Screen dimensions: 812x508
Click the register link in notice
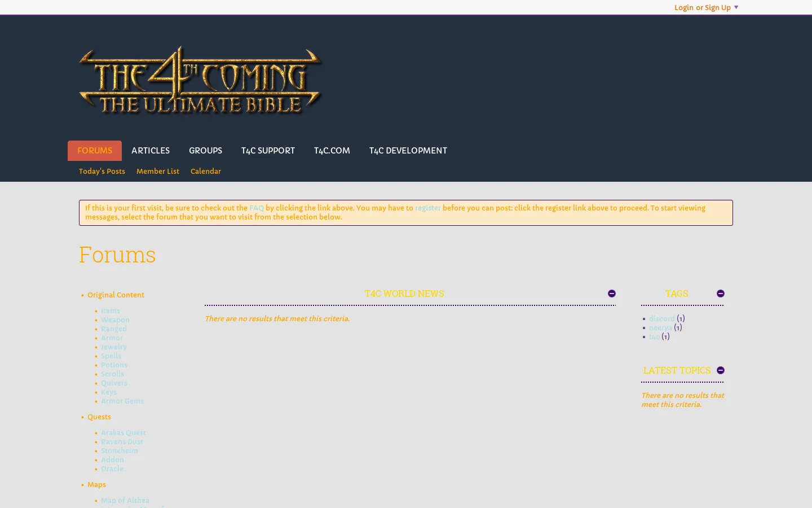point(428,208)
